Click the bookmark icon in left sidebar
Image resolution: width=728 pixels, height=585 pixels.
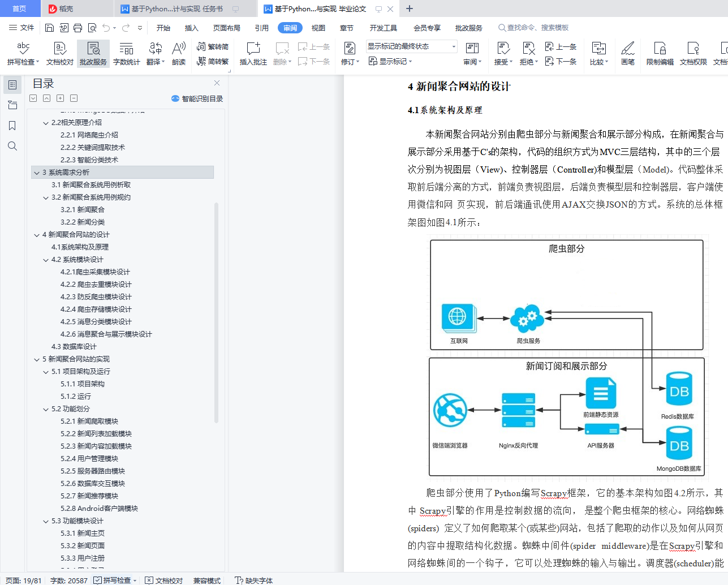pos(12,126)
